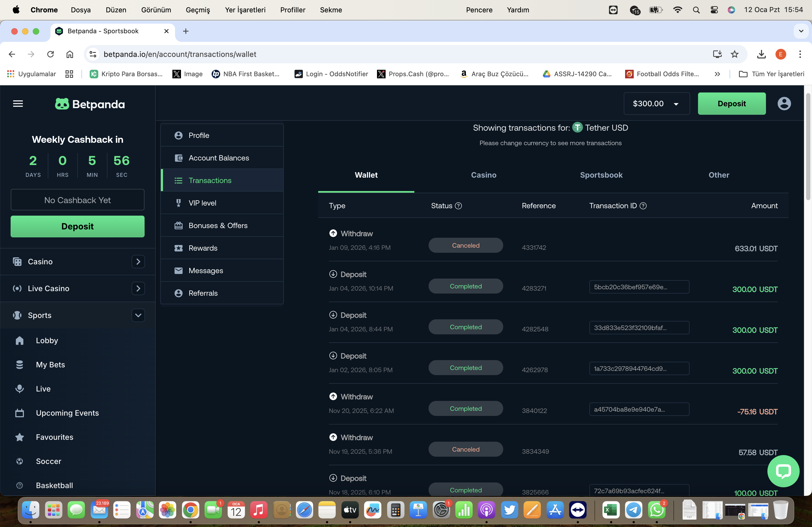Select Transactions in the account menu
Viewport: 812px width, 527px height.
(222, 180)
